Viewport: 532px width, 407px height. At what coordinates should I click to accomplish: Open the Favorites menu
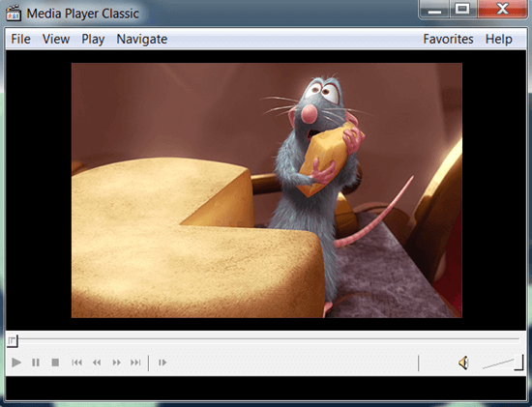[x=448, y=39]
